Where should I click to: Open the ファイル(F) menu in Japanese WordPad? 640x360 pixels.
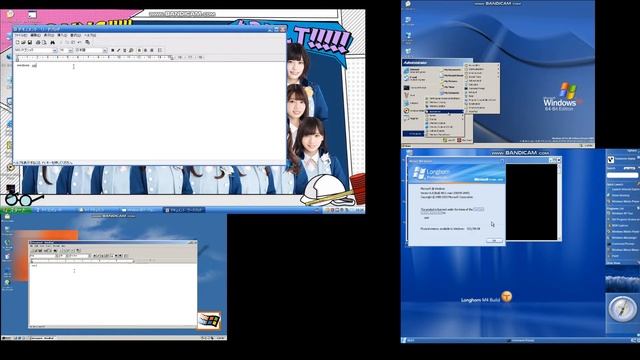point(21,36)
